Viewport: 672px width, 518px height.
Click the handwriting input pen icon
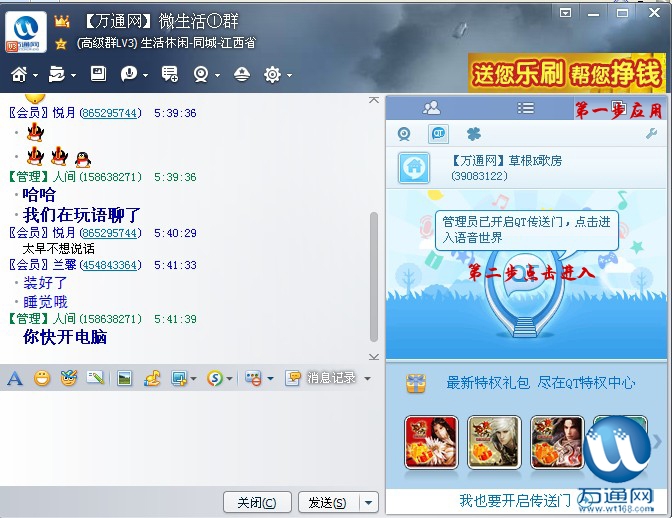[95, 378]
